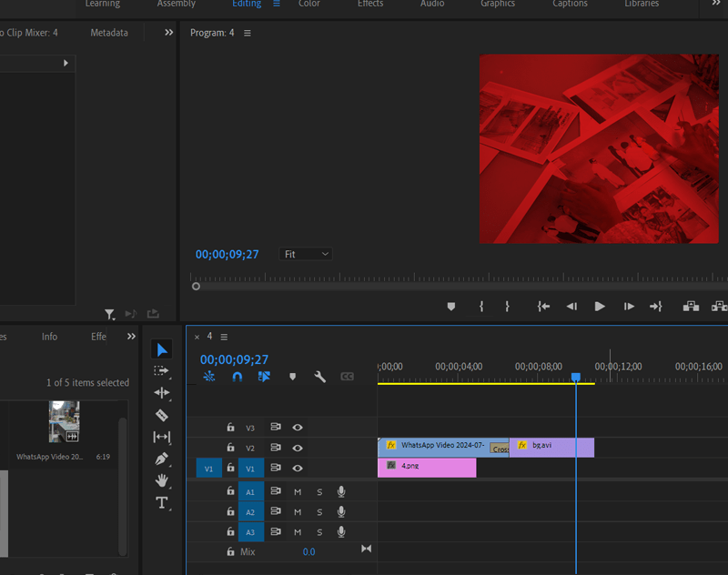Select the Razor tool
This screenshot has width=728, height=575.
pos(162,415)
